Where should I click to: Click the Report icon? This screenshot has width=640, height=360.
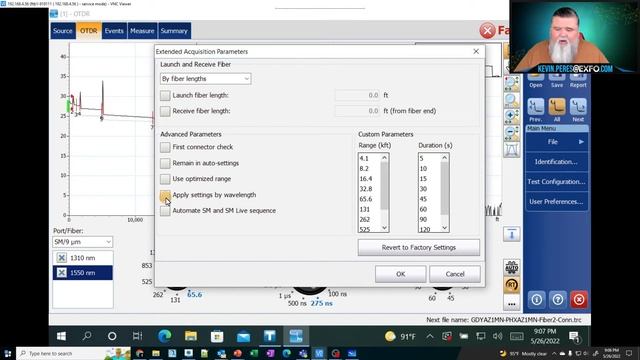tap(578, 78)
